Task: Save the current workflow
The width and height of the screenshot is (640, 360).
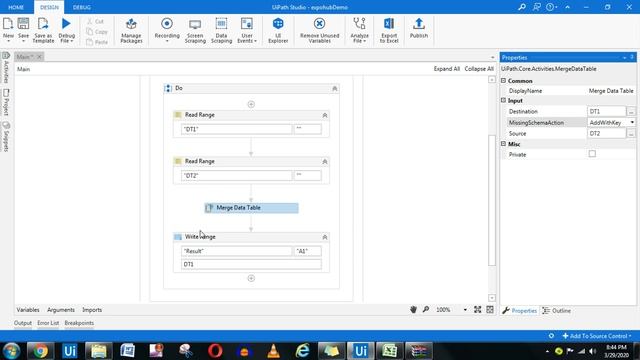Action: (x=23, y=30)
